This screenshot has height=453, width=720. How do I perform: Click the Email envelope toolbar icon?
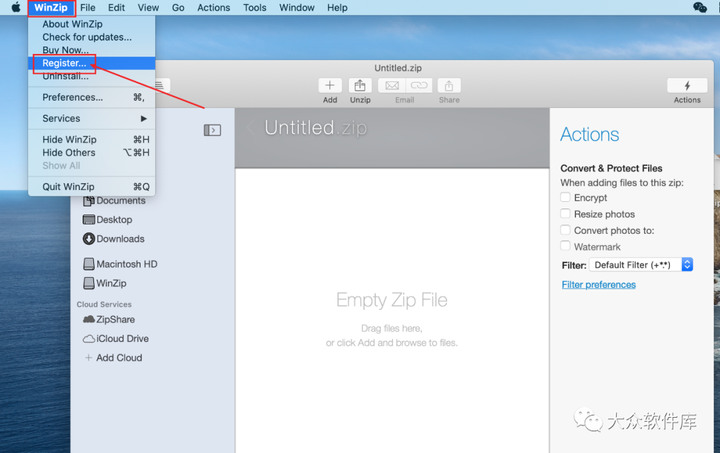[392, 85]
